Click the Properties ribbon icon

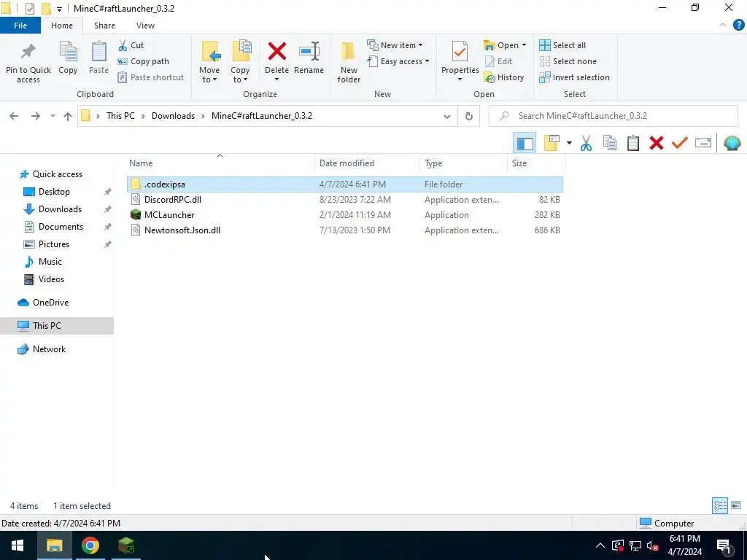[460, 51]
